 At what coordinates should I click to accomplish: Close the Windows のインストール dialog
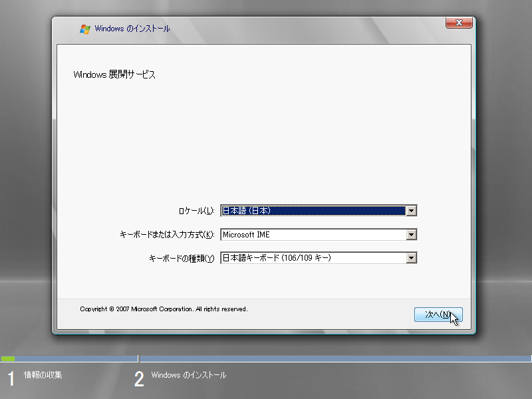click(459, 23)
